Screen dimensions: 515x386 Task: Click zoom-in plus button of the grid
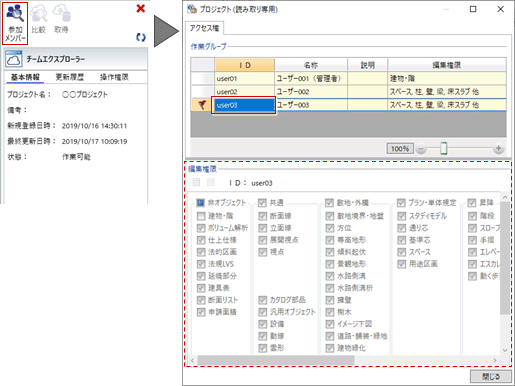tap(499, 148)
